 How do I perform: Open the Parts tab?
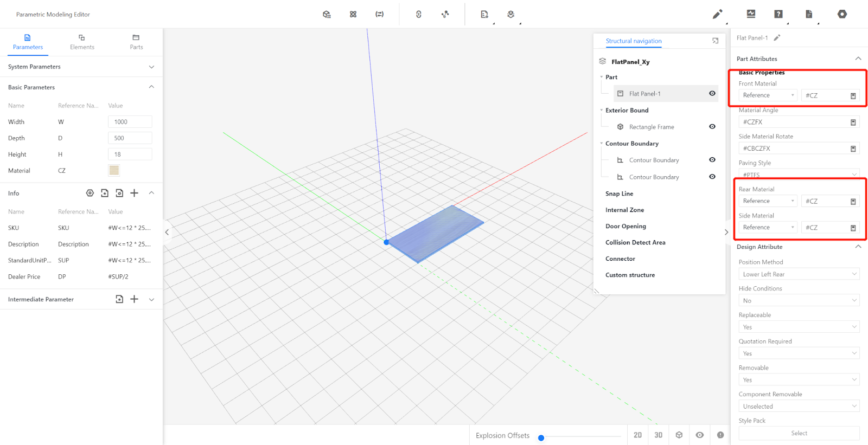[x=136, y=42]
